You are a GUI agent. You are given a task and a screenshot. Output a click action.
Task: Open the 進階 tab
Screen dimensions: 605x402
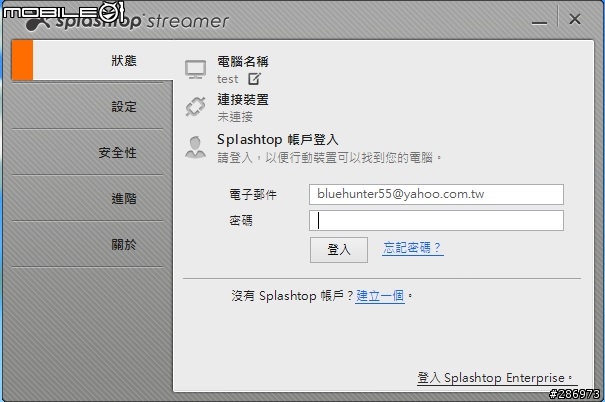coord(88,198)
